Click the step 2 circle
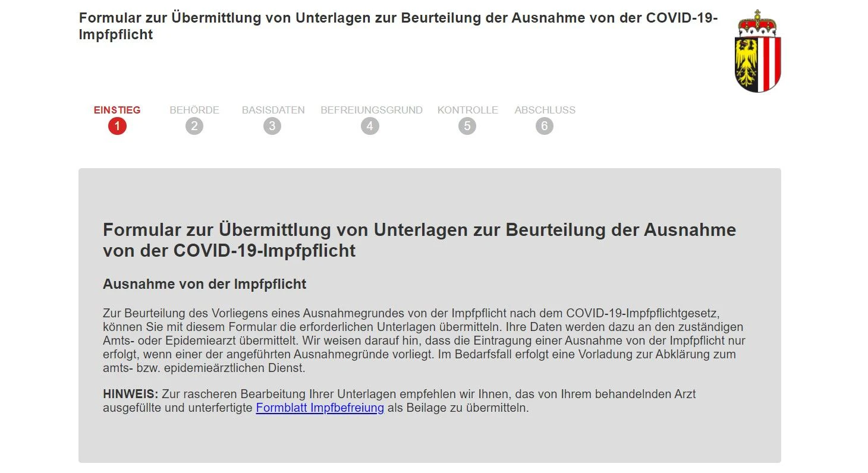 tap(194, 126)
